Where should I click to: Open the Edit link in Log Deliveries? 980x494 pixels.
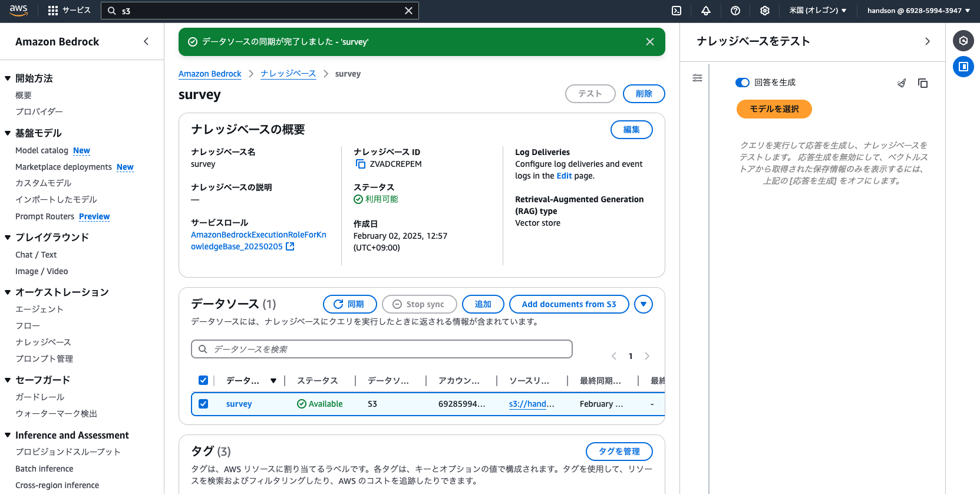[564, 176]
